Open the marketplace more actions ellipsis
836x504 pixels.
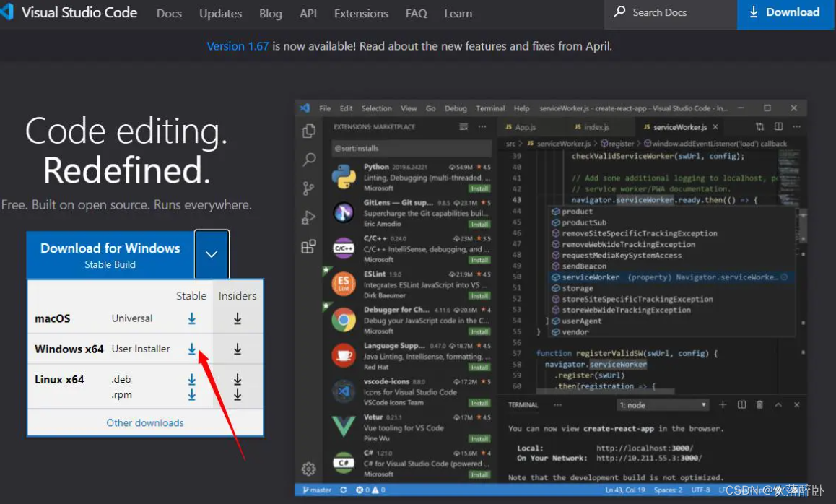482,127
